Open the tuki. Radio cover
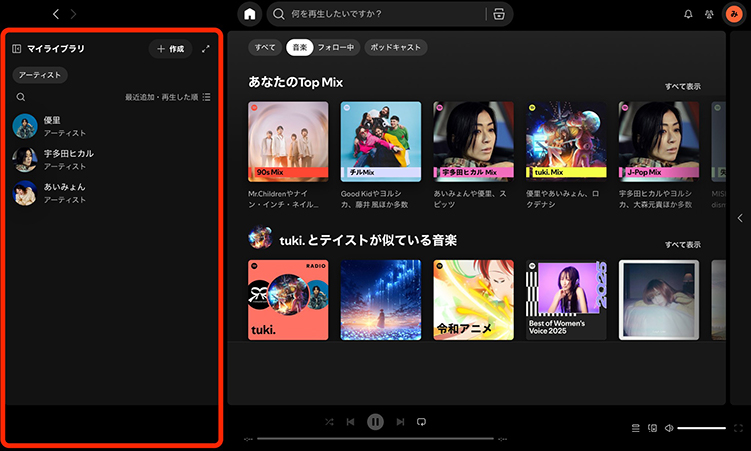 (288, 300)
